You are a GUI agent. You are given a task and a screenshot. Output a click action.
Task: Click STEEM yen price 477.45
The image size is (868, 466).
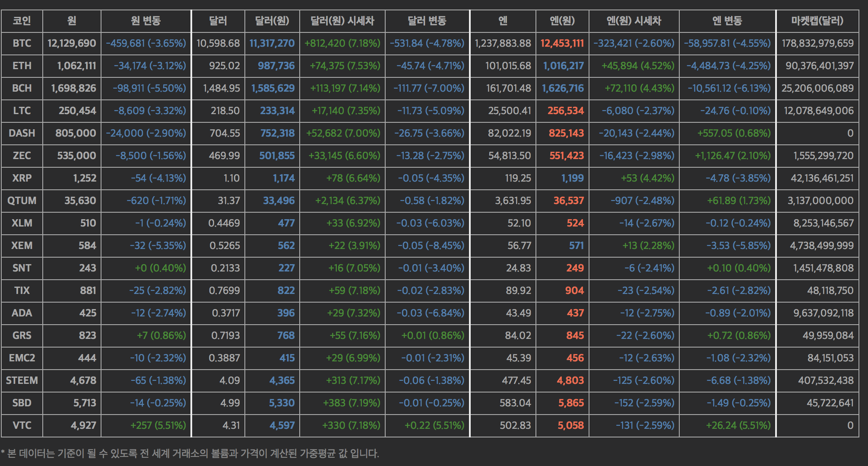click(x=516, y=380)
